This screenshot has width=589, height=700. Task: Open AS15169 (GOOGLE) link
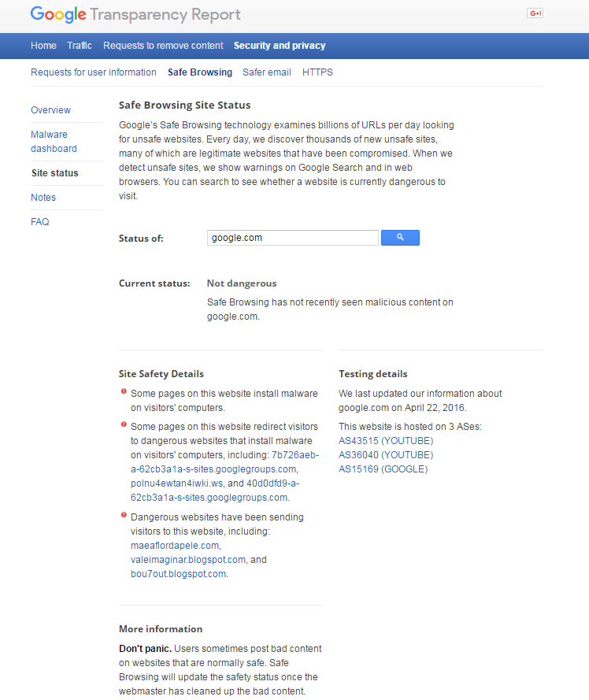click(383, 469)
